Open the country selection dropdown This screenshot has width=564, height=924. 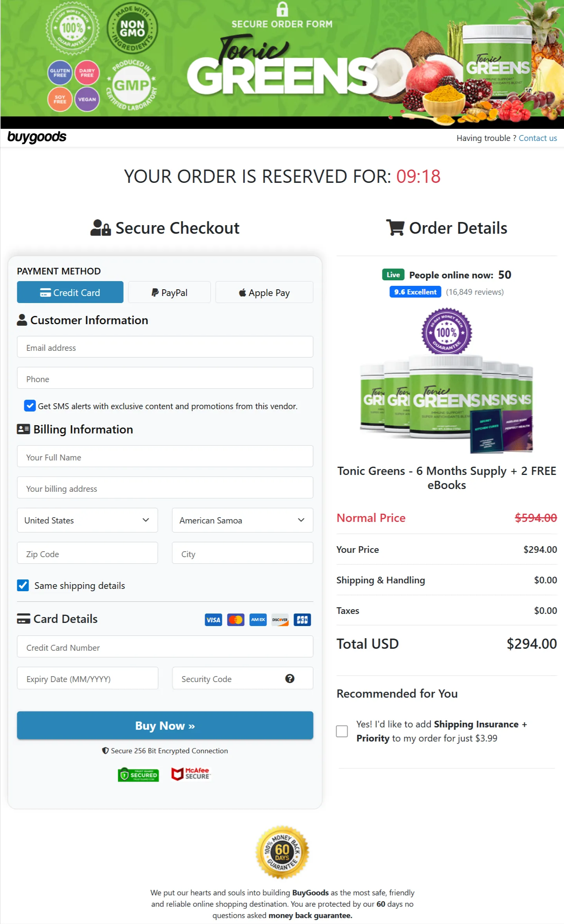click(87, 520)
